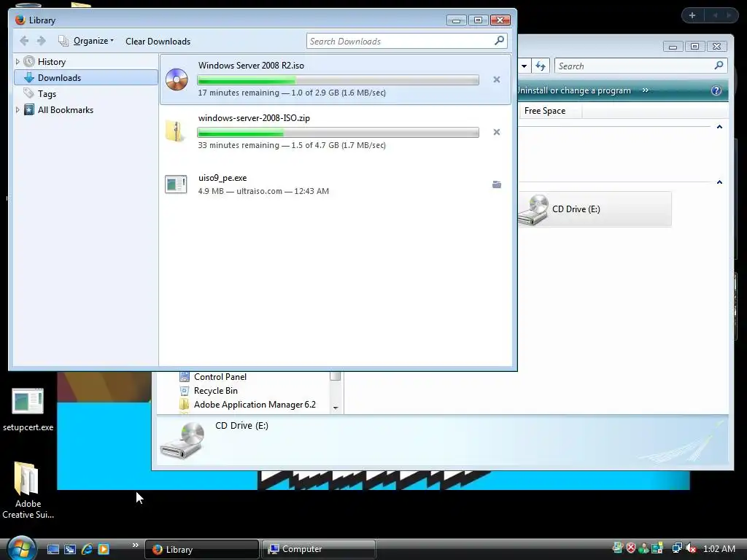Viewport: 747px width, 560px height.
Task: Click the Windows Server 2008 R2.iso disc icon
Action: [177, 79]
